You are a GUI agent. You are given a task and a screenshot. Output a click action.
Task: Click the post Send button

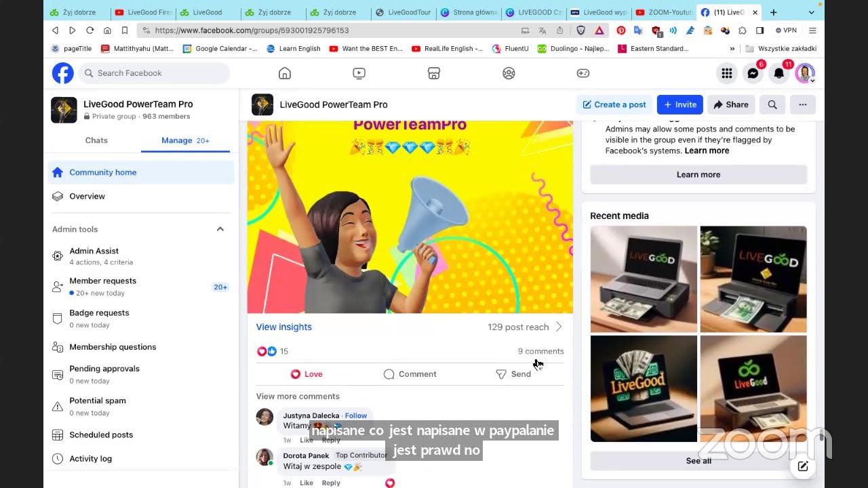click(513, 374)
